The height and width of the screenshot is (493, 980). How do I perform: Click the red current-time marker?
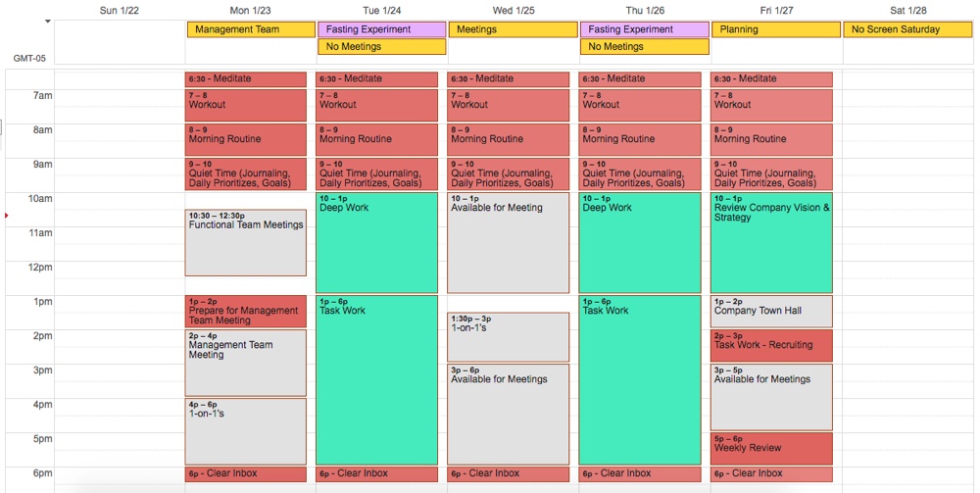tap(7, 215)
